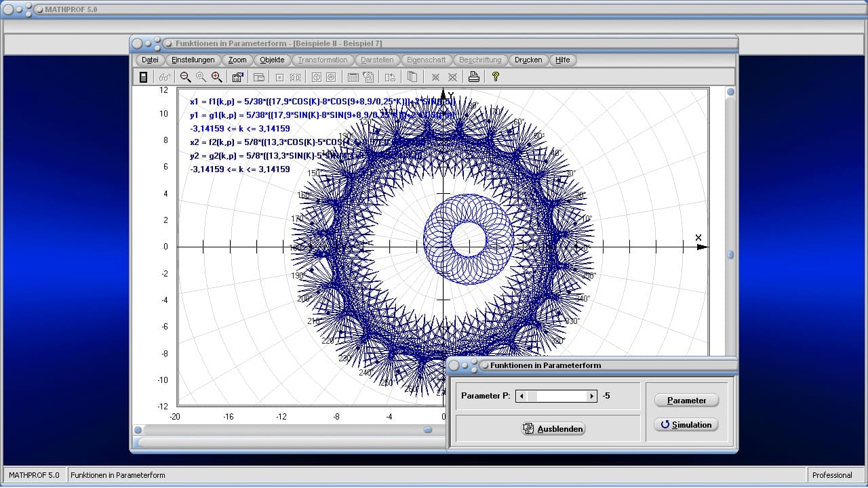Viewport: 868px width, 488px height.
Task: Click the MATHPROF 5.0 main title bar
Action: coord(434,9)
